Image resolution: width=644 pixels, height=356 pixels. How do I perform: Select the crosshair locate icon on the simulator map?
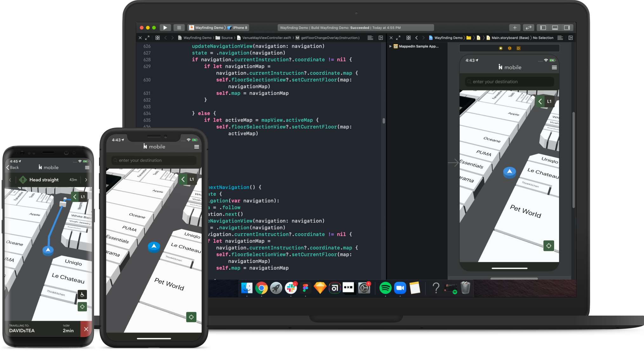point(549,245)
